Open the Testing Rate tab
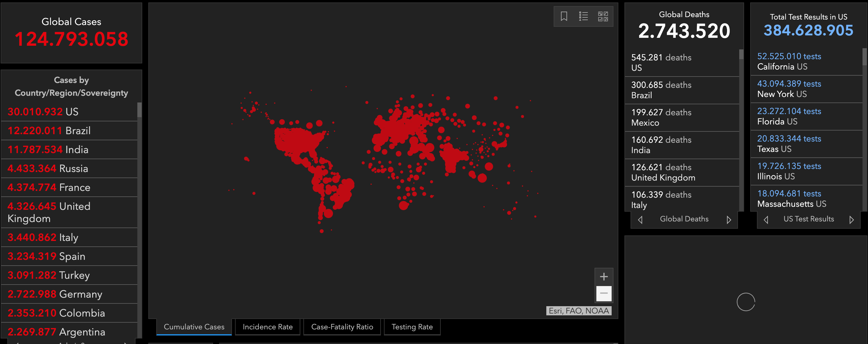This screenshot has height=344, width=868. tap(412, 327)
